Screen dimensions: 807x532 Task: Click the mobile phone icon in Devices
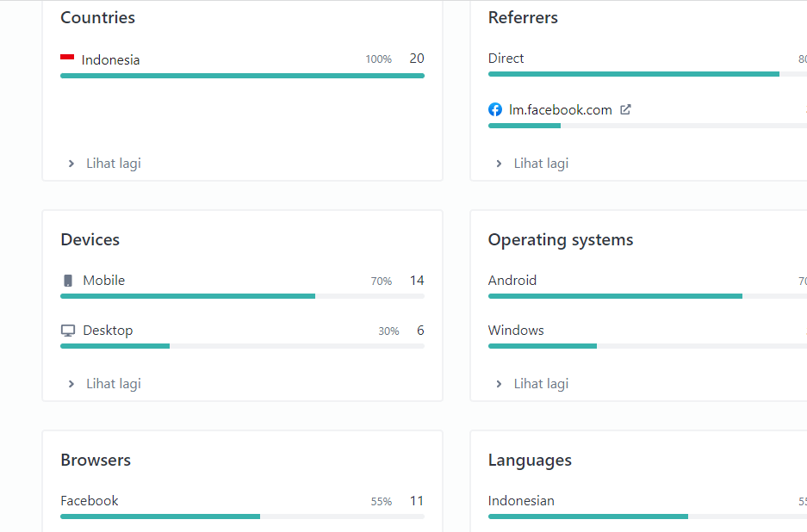[68, 281]
